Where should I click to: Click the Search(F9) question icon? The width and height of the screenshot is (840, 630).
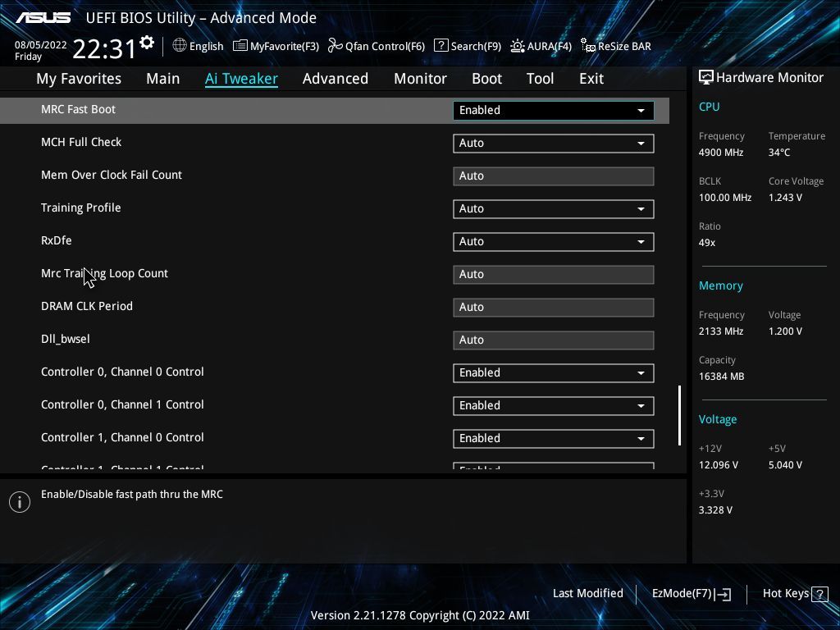click(441, 46)
